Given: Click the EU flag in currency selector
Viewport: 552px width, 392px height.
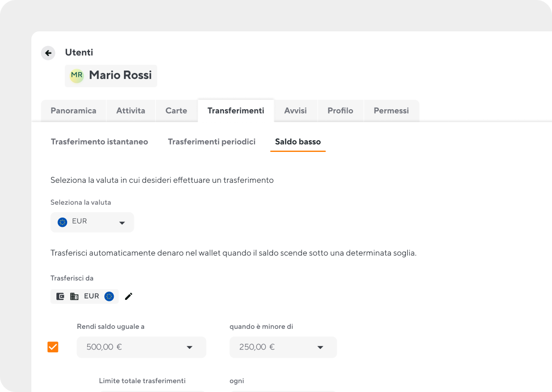Looking at the screenshot, I should [62, 222].
